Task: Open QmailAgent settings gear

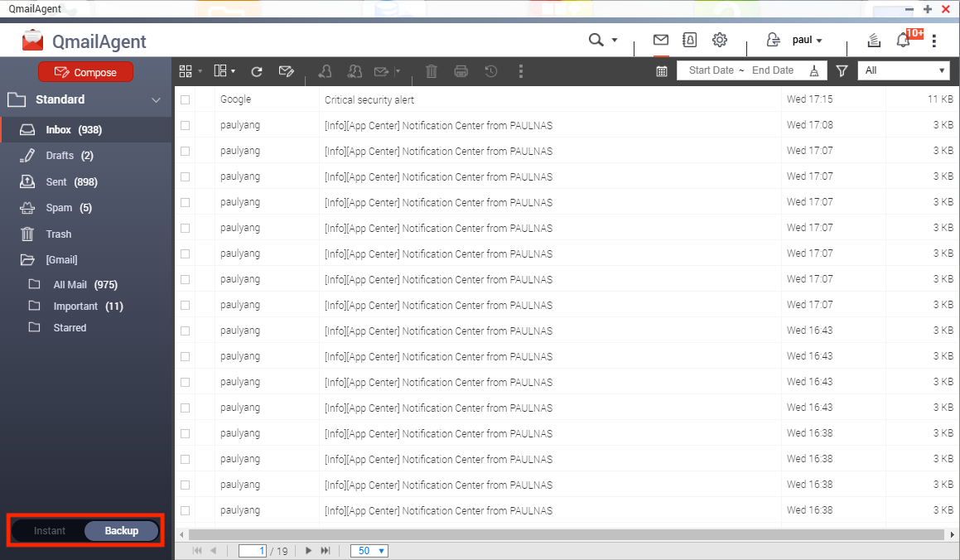Action: (x=719, y=39)
